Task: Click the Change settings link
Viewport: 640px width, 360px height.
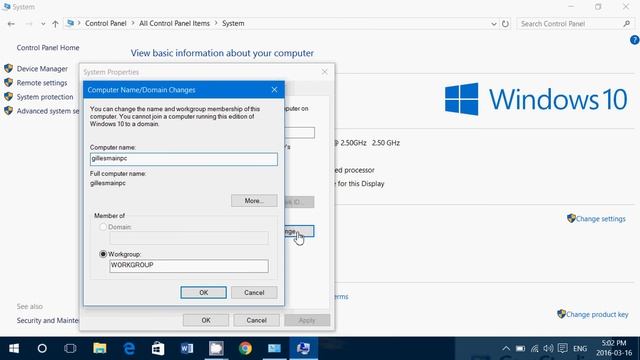Action: (600, 219)
